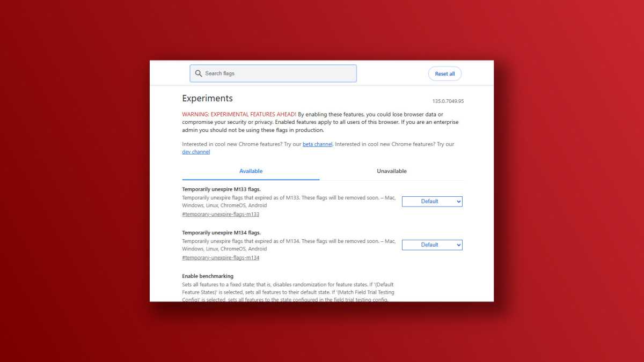Select the Temporarily unexpire M134 flags title
This screenshot has width=644, height=362.
point(221,233)
